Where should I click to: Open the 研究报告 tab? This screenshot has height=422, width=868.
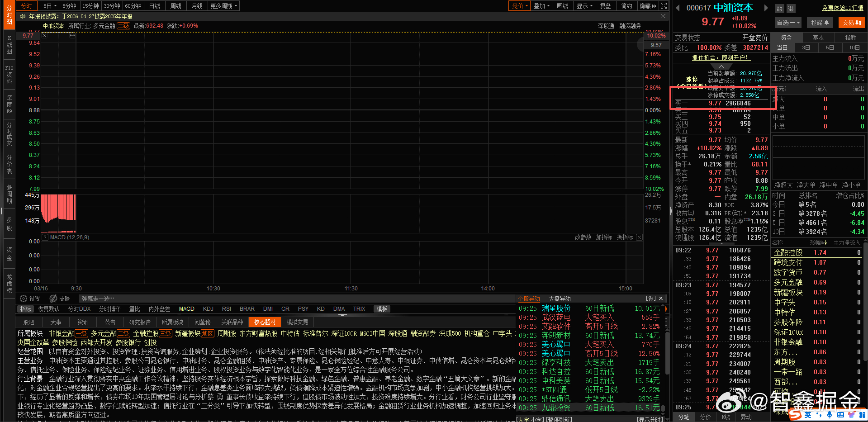pyautogui.click(x=140, y=322)
